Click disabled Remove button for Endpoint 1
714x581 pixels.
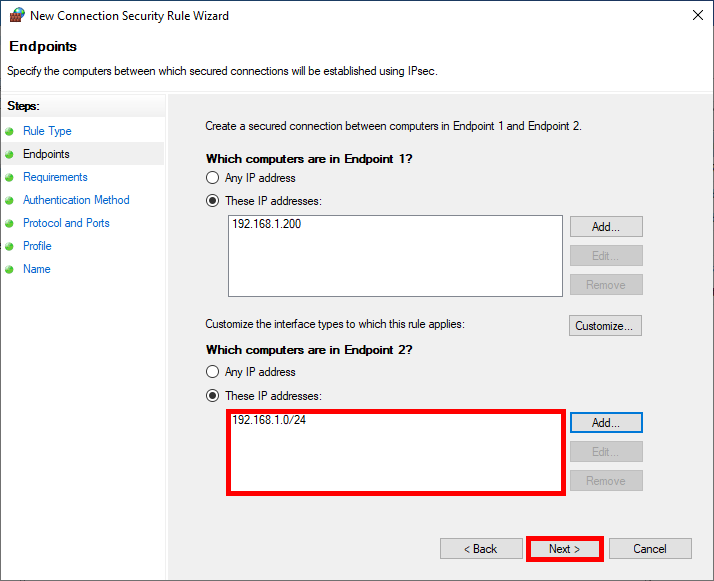606,285
